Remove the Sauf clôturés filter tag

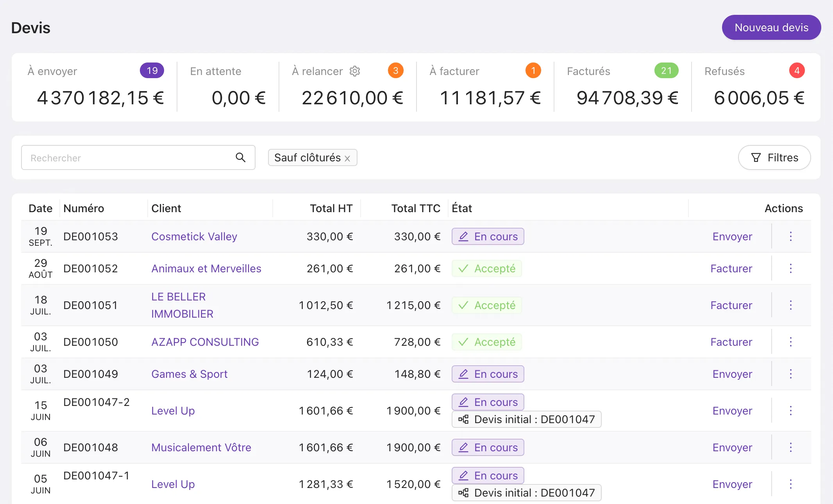(347, 158)
